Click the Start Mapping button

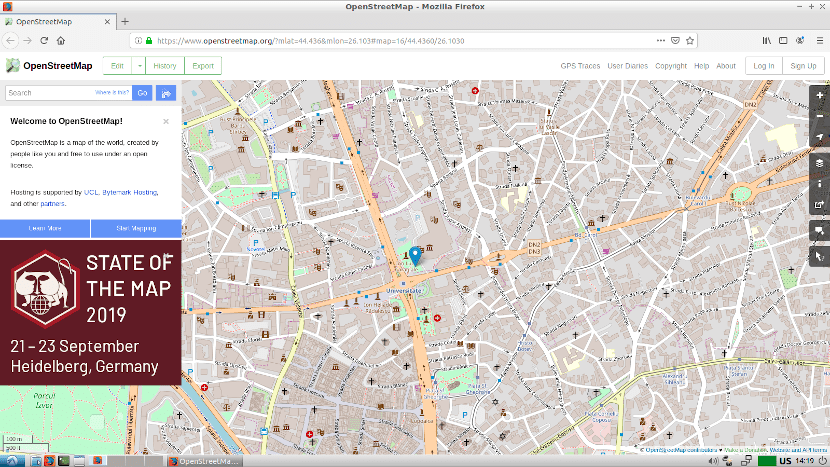[136, 228]
